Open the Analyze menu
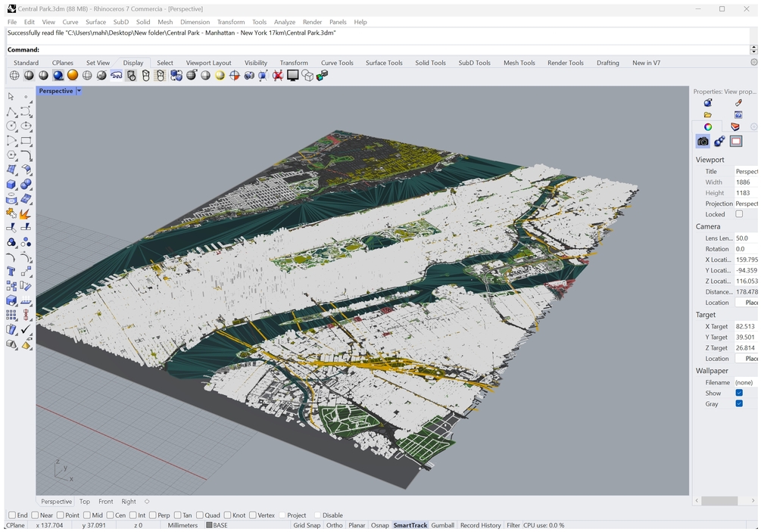The image size is (761, 532). (x=285, y=22)
